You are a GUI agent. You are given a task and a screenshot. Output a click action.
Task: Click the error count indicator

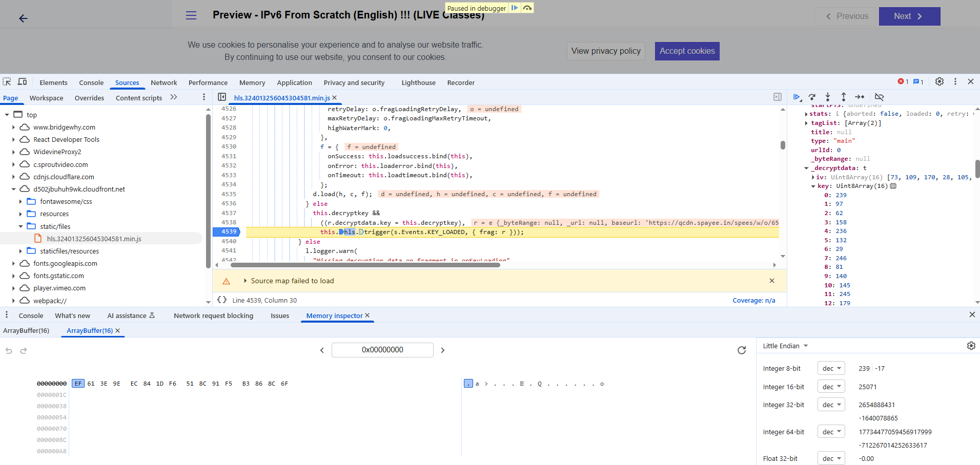click(903, 82)
